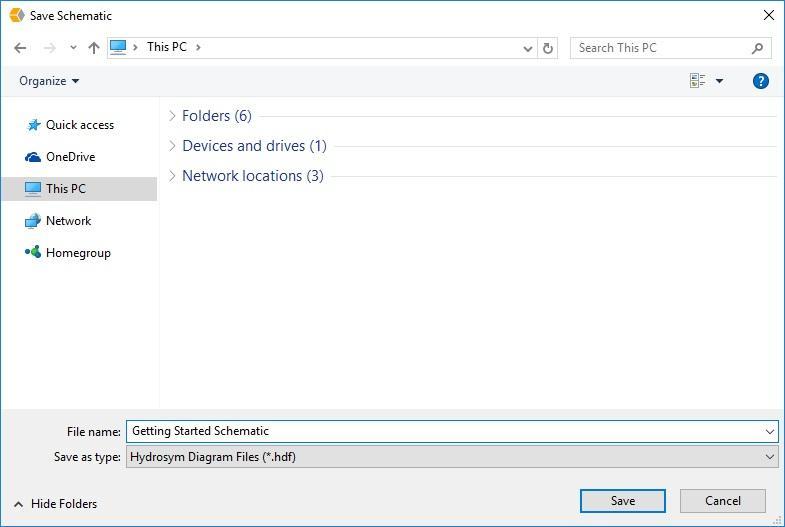The image size is (785, 527).
Task: Select This PC in the sidebar
Action: [x=80, y=189]
